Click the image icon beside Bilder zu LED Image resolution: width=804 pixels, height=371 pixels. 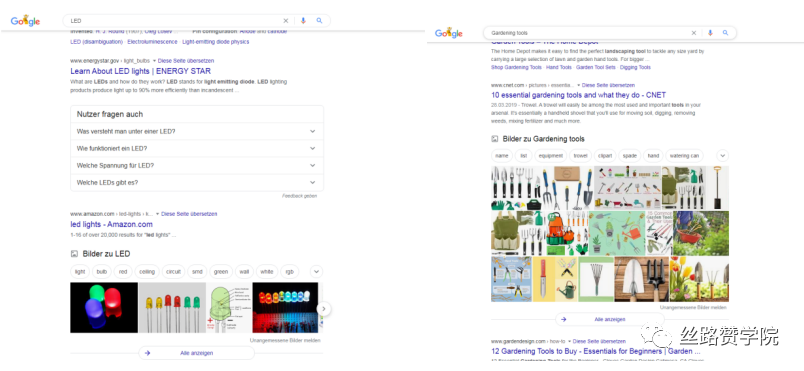tap(74, 254)
